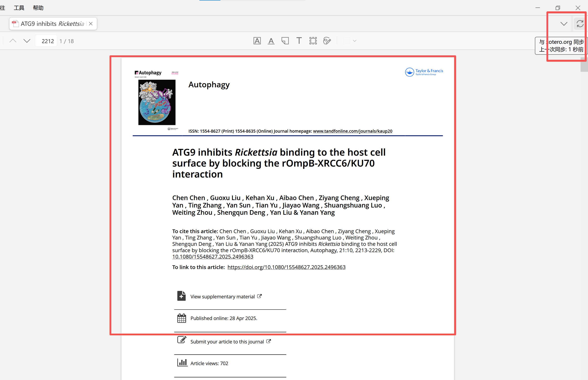Open the 工具 menu
The image size is (588, 380).
click(x=19, y=8)
